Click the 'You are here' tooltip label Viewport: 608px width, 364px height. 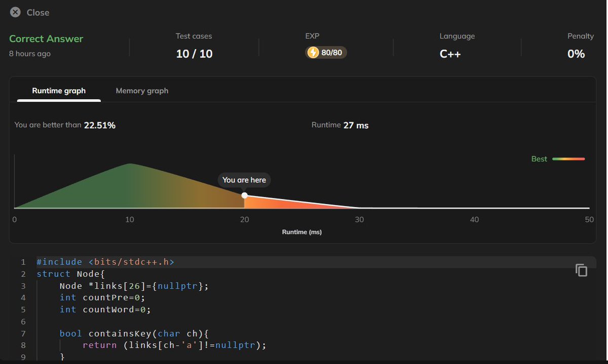pyautogui.click(x=244, y=180)
